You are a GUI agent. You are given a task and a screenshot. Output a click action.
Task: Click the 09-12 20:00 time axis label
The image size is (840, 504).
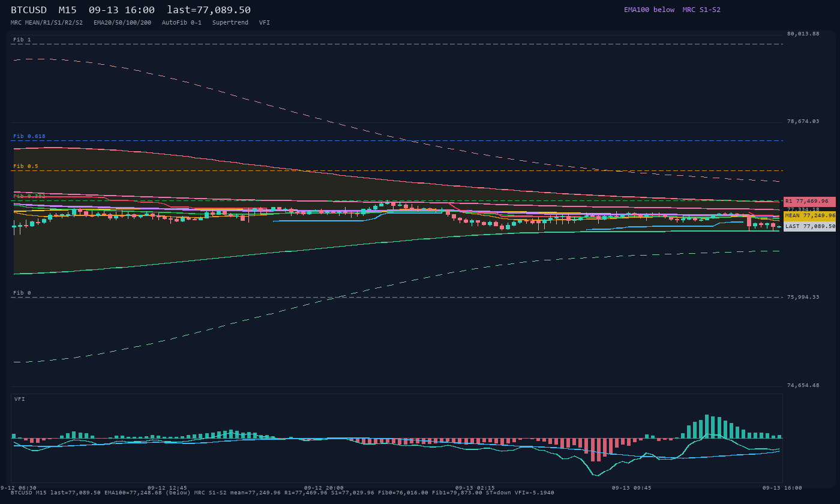[324, 488]
